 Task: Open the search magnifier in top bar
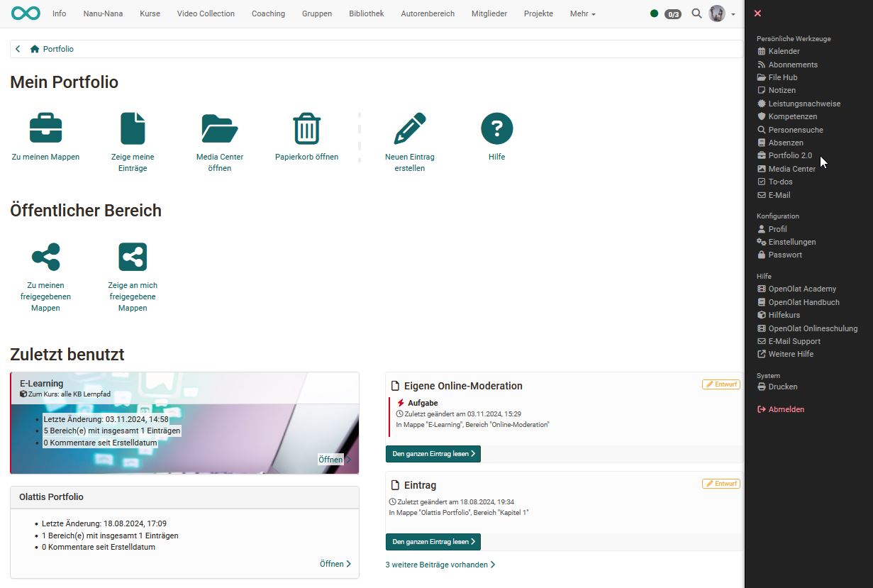696,13
